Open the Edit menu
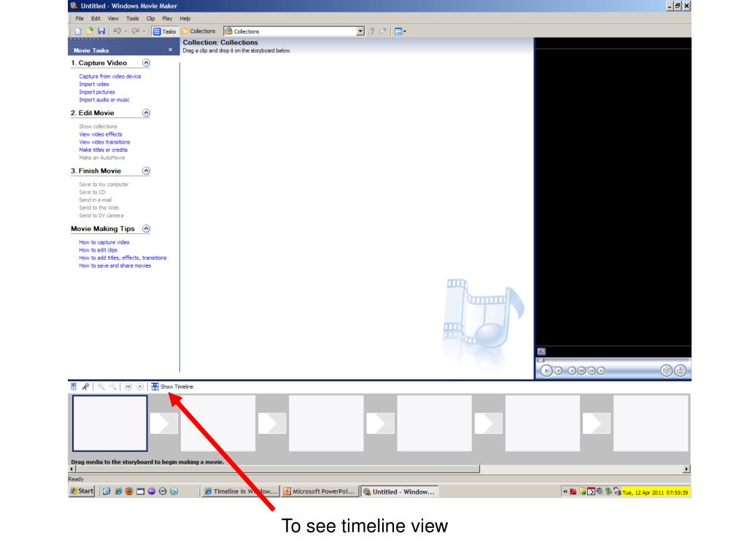The image size is (747, 560). [x=96, y=18]
